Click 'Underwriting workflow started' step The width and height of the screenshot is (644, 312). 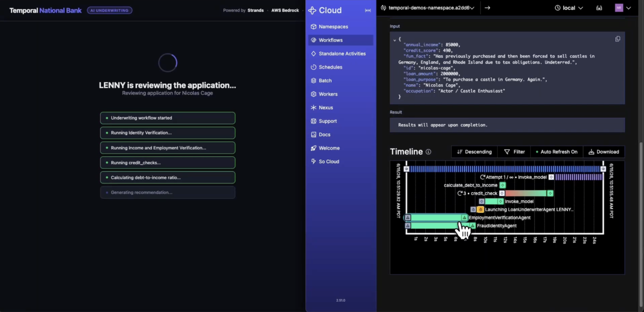[168, 118]
